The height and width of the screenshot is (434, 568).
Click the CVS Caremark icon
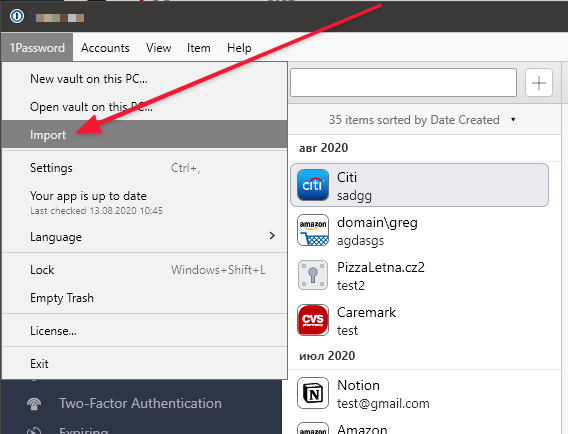[313, 320]
